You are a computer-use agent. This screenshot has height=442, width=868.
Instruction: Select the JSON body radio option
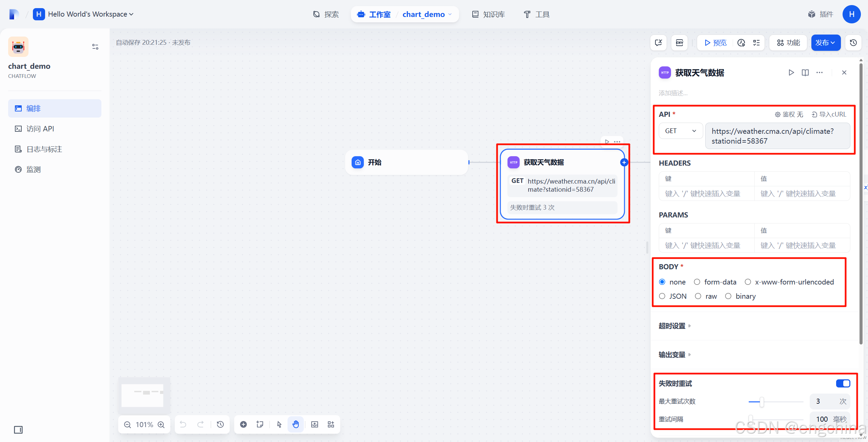[x=662, y=296]
